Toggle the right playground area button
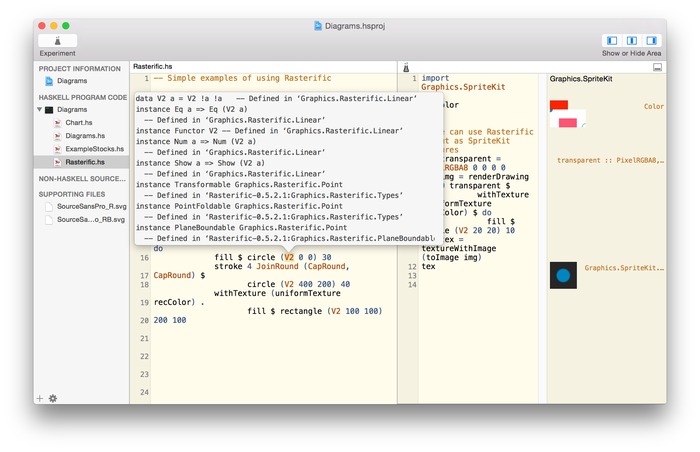 pyautogui.click(x=651, y=41)
